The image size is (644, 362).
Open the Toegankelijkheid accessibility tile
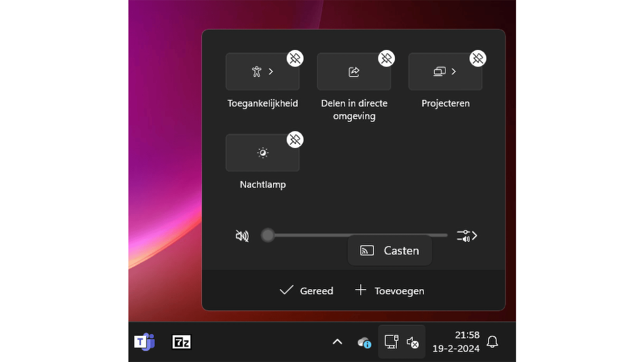[x=262, y=71]
